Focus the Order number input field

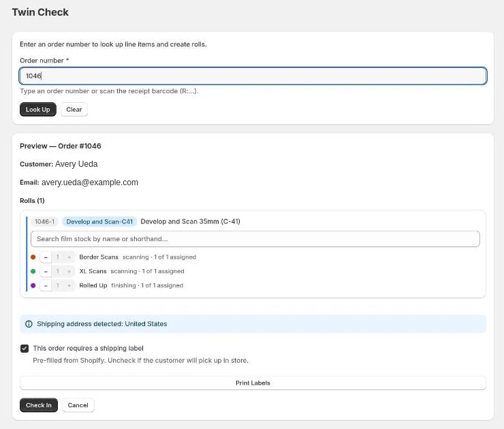(x=253, y=76)
